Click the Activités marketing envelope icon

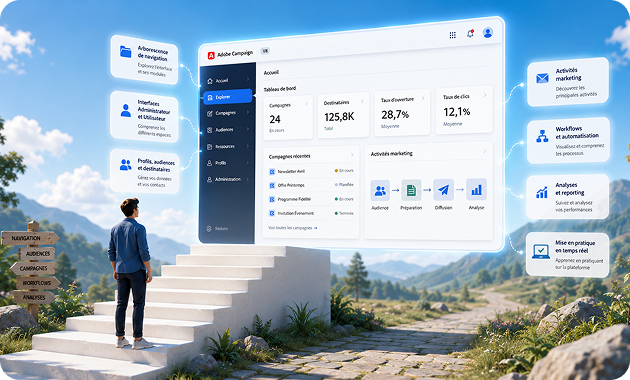coord(542,78)
